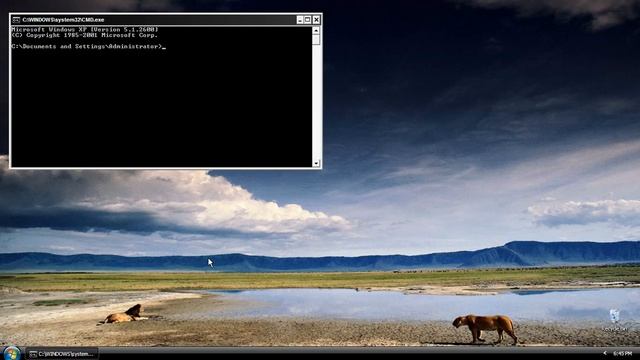Screen dimensions: 640x360
Task: Click the 'Microsoft Windows XP' version text line
Action: [84, 29]
